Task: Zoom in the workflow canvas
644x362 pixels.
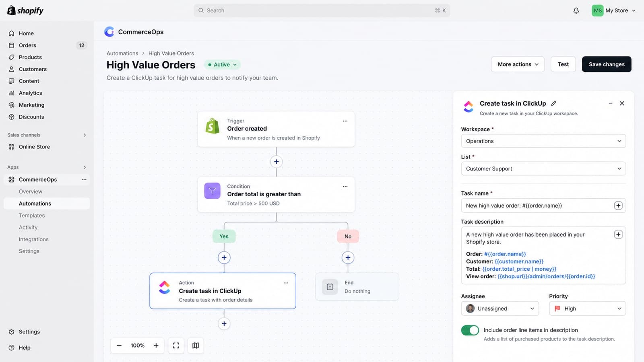Action: pyautogui.click(x=156, y=346)
